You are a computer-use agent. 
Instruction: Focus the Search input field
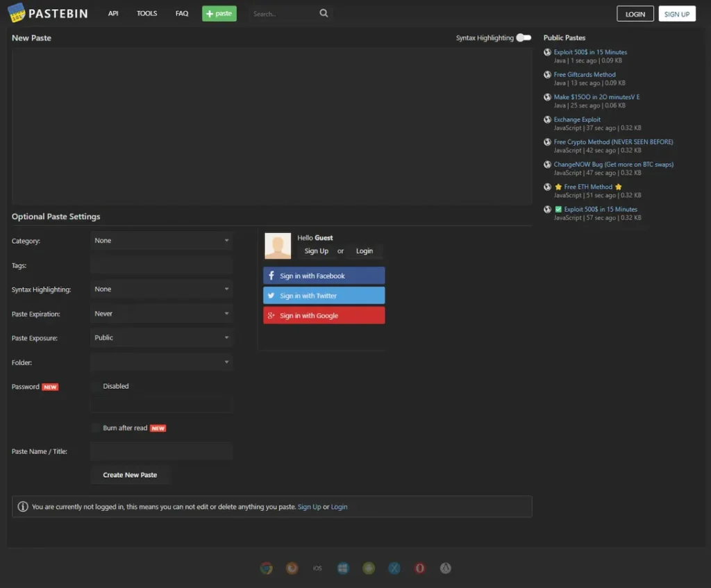click(x=283, y=14)
